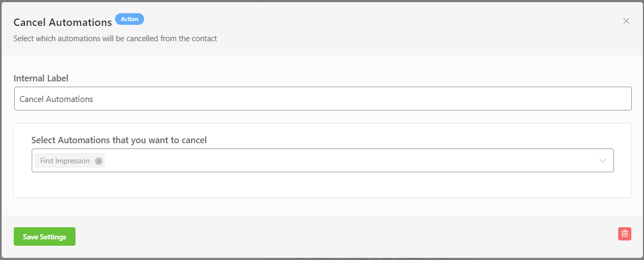This screenshot has width=644, height=260.
Task: Click empty space beside First Impression tag
Action: [348, 161]
